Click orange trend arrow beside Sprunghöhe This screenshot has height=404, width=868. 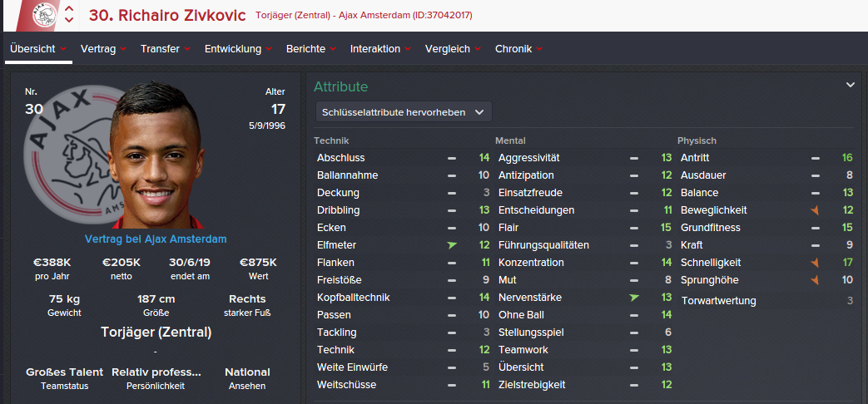pyautogui.click(x=815, y=280)
